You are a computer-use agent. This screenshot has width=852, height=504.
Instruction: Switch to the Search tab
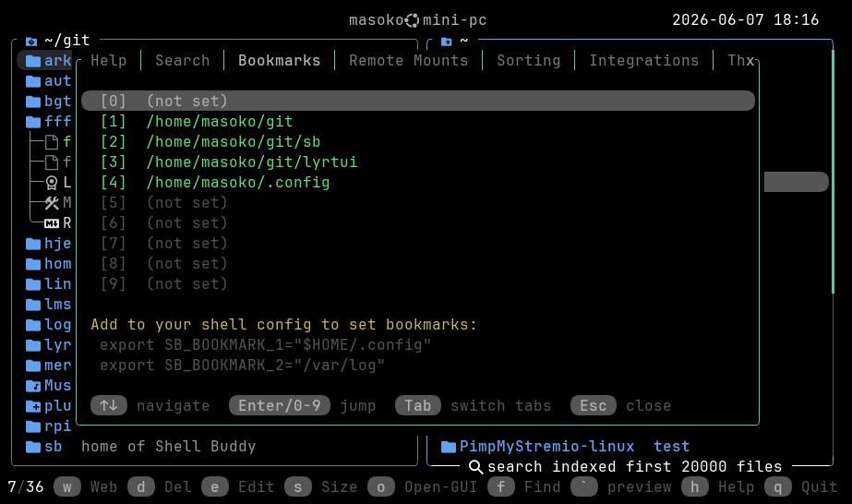183,60
